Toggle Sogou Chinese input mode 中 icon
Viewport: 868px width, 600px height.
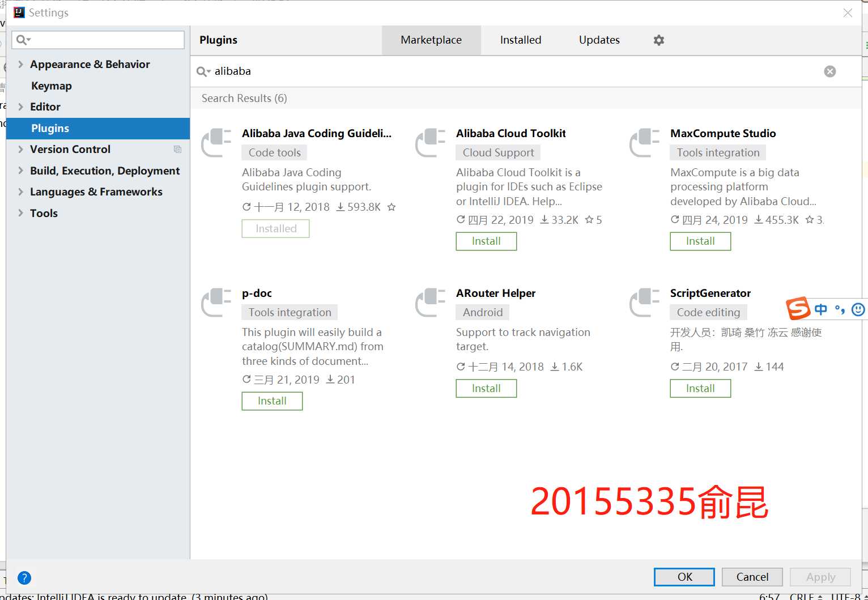(x=820, y=309)
